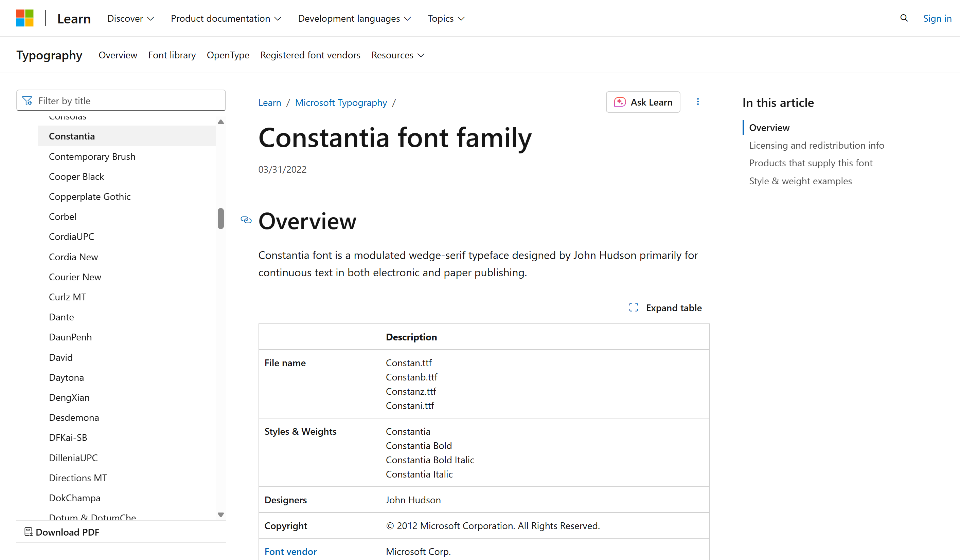Image resolution: width=960 pixels, height=560 pixels.
Task: Click the copy link icon beside Overview heading
Action: click(246, 220)
